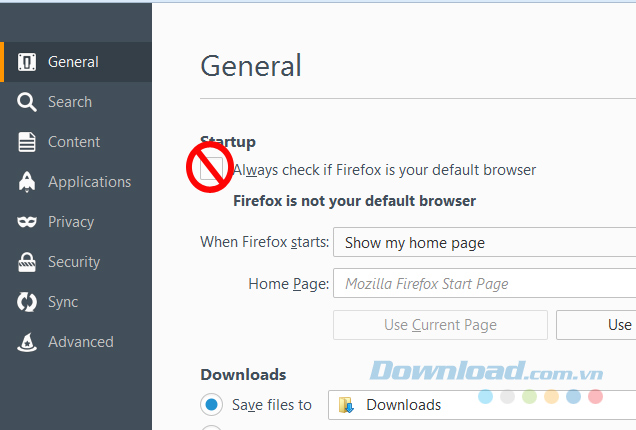Select the 'Save files to' radio button

click(x=211, y=405)
